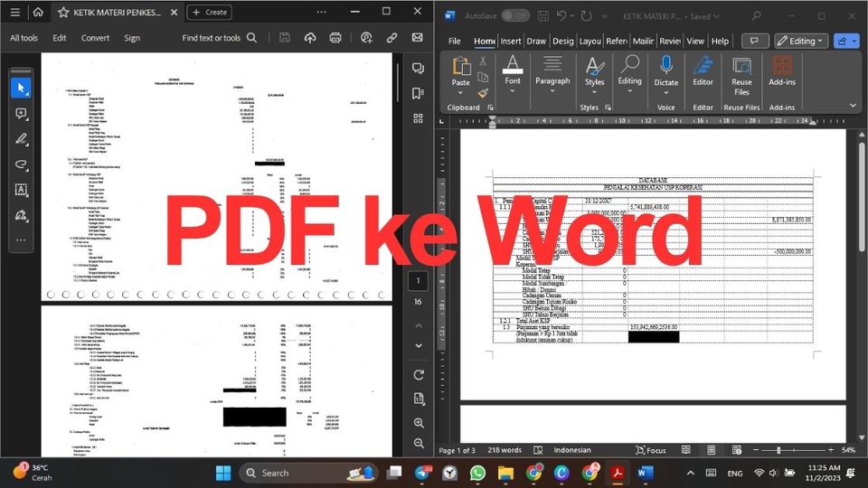Open Acrobat bookmarks panel
The height and width of the screenshot is (488, 868).
click(x=418, y=93)
